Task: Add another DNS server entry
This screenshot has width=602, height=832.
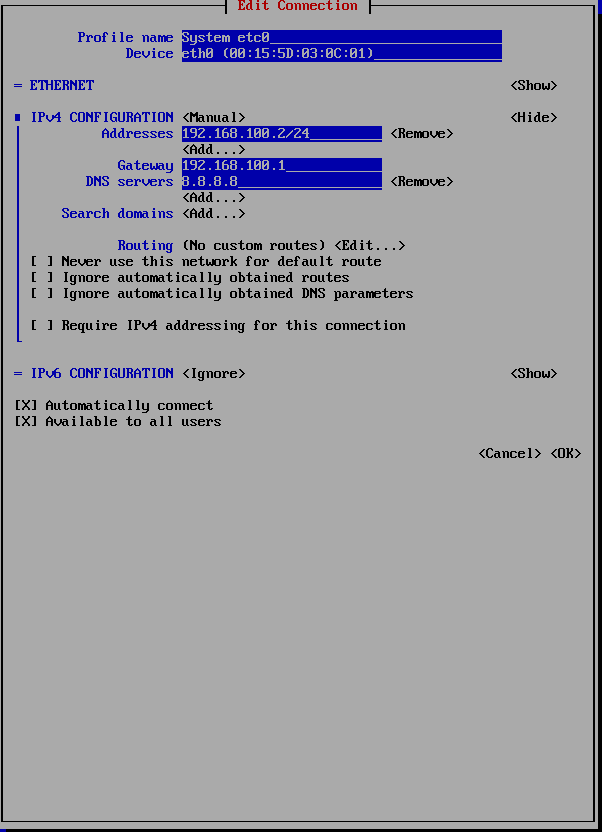Action: tap(214, 197)
